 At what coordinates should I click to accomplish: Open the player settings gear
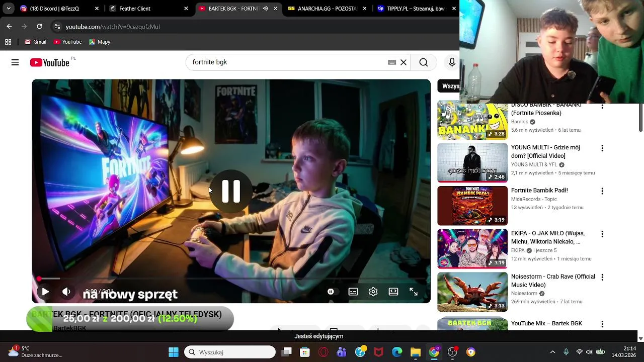tap(373, 292)
